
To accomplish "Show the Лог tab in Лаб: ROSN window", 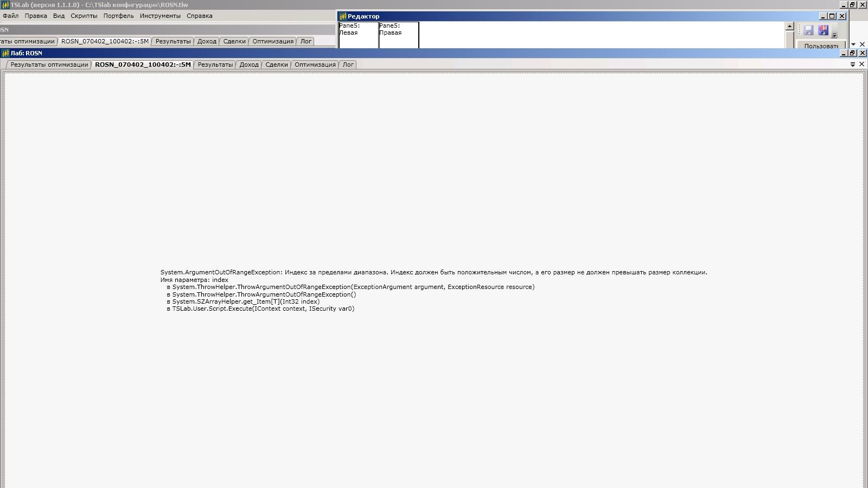I will tap(348, 65).
